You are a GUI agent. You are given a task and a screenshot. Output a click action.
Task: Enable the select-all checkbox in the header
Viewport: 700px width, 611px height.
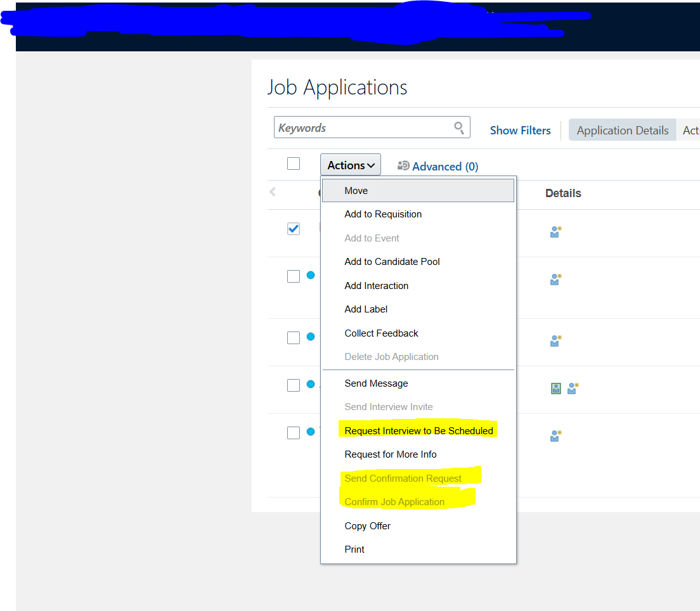(x=293, y=163)
